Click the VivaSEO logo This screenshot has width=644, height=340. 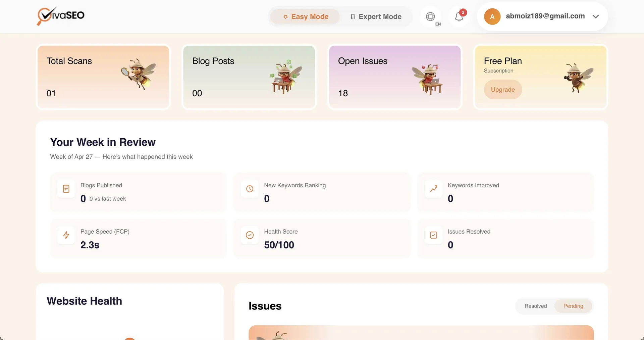click(x=61, y=16)
